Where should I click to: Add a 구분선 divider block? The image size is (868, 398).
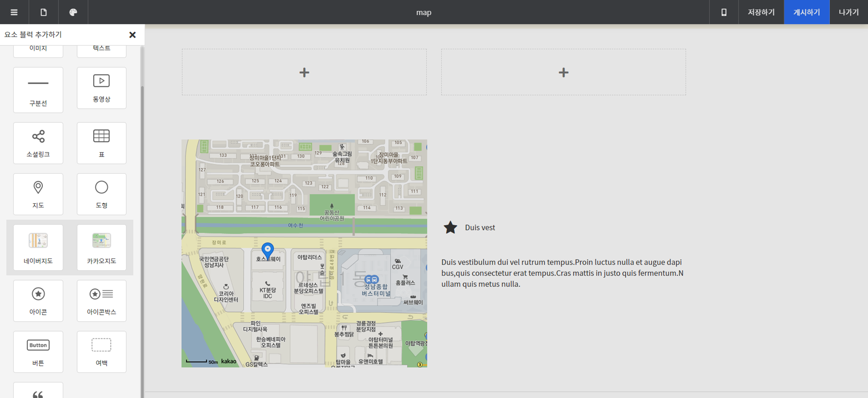[x=38, y=90]
